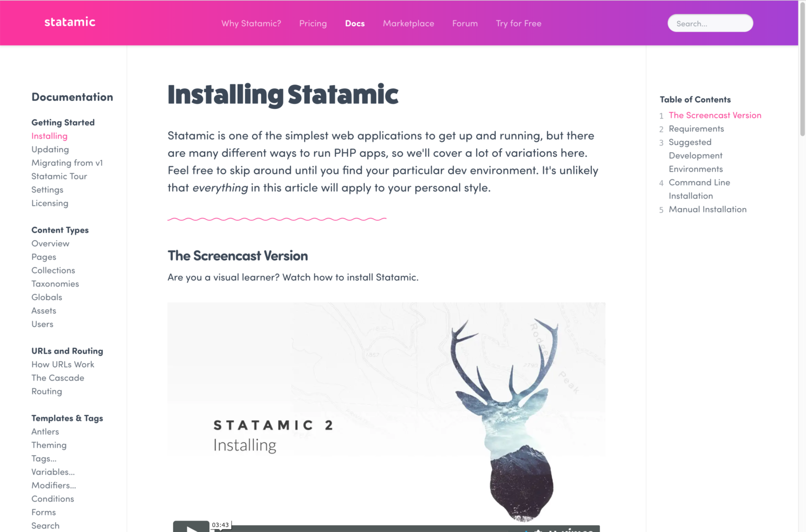Viewport: 806px width, 532px height.
Task: Jump to Manual Installation section
Action: pyautogui.click(x=708, y=209)
